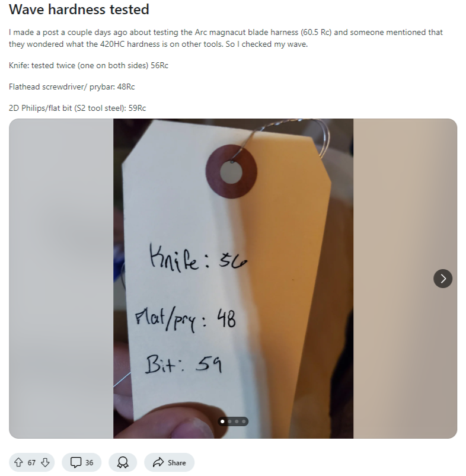The image size is (466, 476).
Task: Click the 'Knife: tested twice' line
Action: pos(88,66)
